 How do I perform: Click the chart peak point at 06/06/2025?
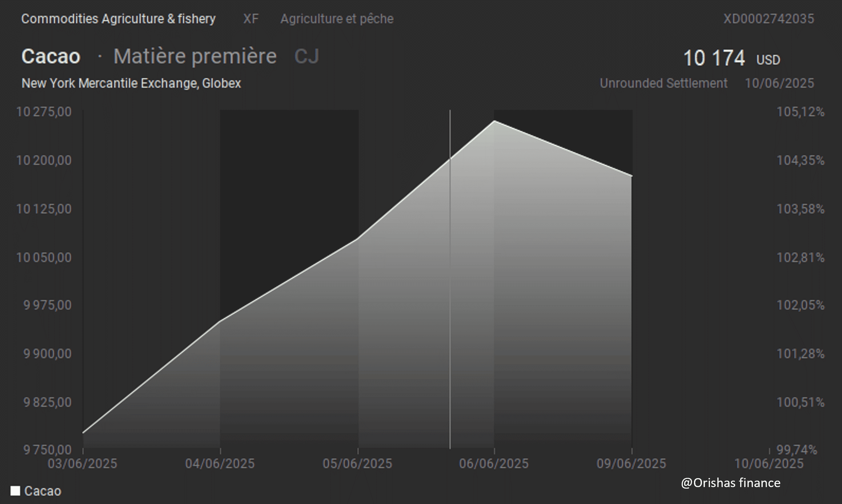494,121
